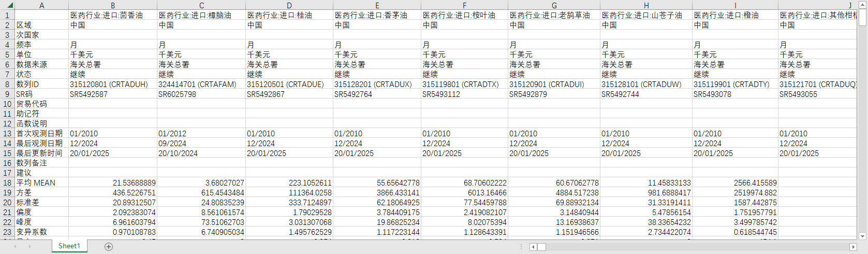Click cell '医药行业:进口:橙油'
Viewport: 868px width, 254px height.
[x=735, y=15]
